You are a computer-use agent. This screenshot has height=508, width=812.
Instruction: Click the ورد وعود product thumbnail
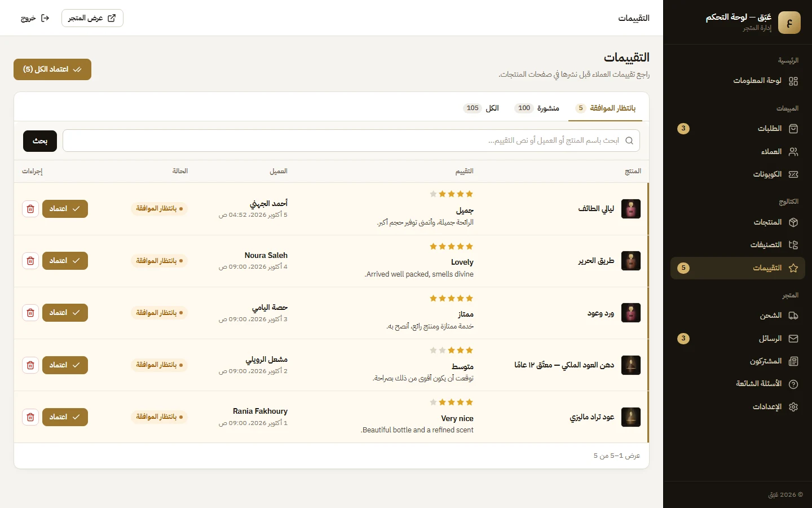point(631,313)
